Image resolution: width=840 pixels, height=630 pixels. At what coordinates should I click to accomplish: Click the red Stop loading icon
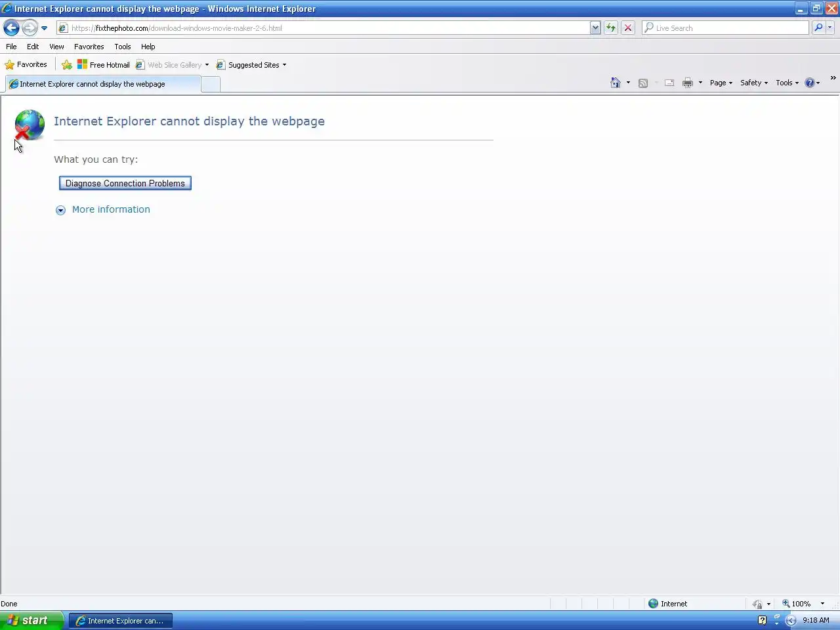pos(628,28)
